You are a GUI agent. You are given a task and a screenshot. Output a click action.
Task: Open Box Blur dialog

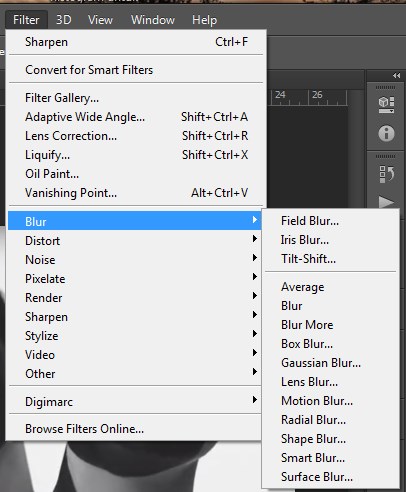coord(331,344)
